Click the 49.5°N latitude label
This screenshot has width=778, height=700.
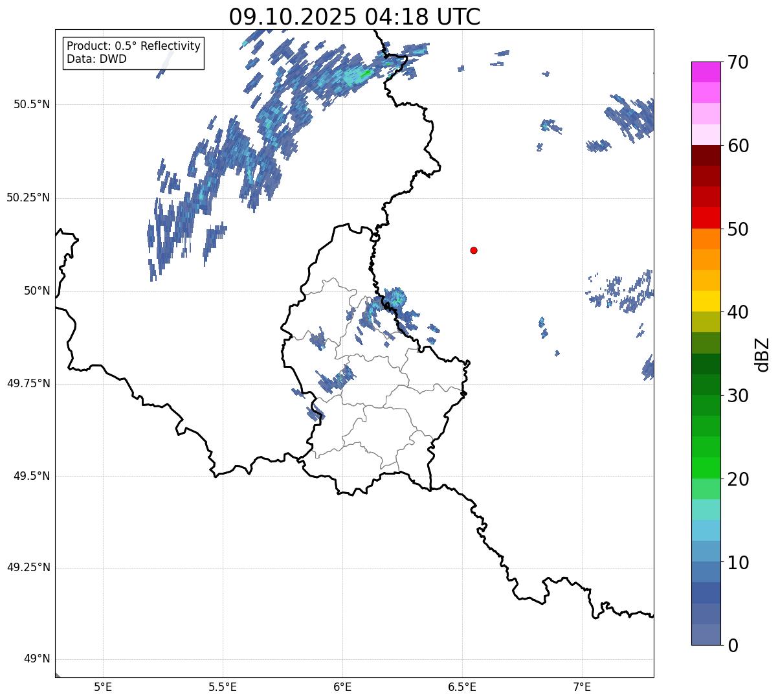pos(32,476)
